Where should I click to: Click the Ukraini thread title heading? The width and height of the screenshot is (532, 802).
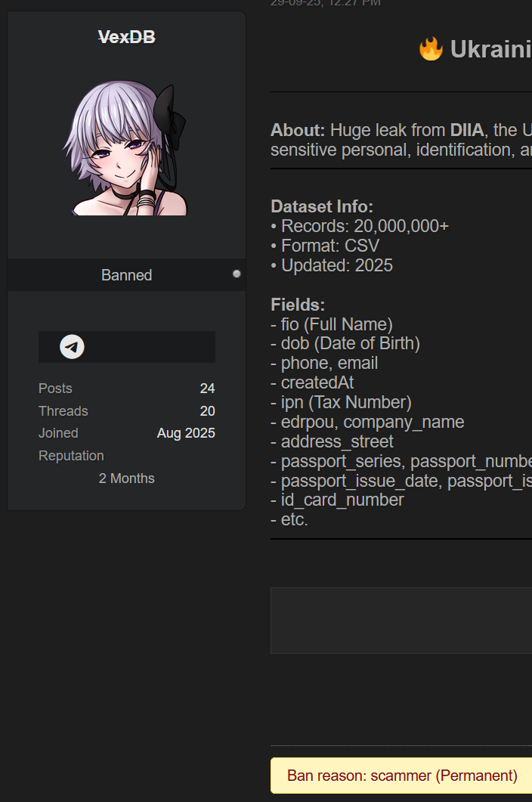tap(490, 50)
